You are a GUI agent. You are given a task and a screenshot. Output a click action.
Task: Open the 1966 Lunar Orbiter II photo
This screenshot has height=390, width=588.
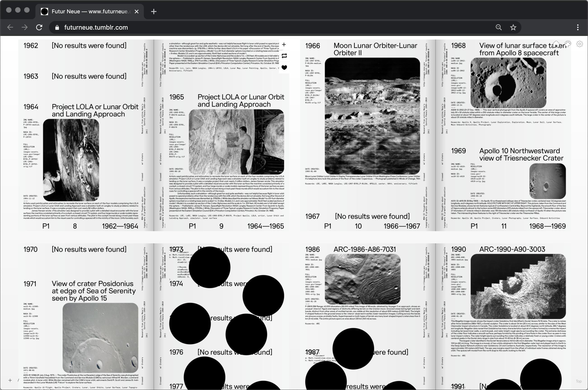click(372, 116)
